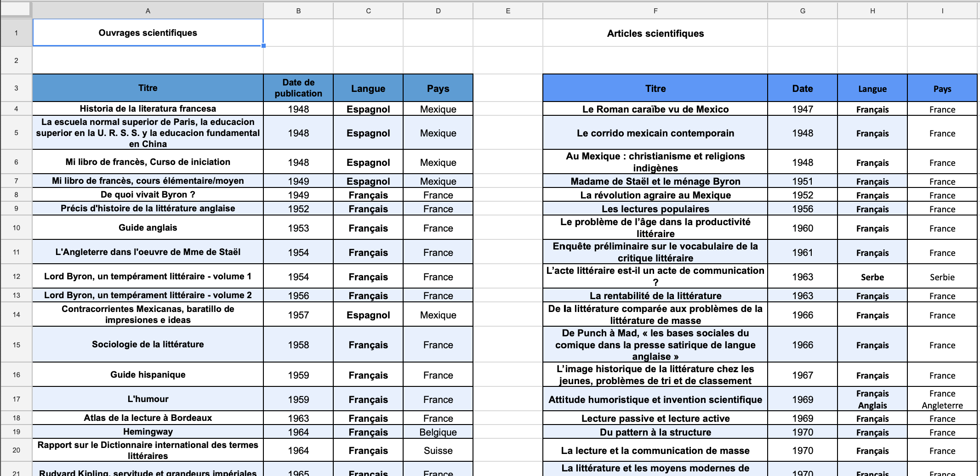Select row 3 header

pyautogui.click(x=16, y=88)
